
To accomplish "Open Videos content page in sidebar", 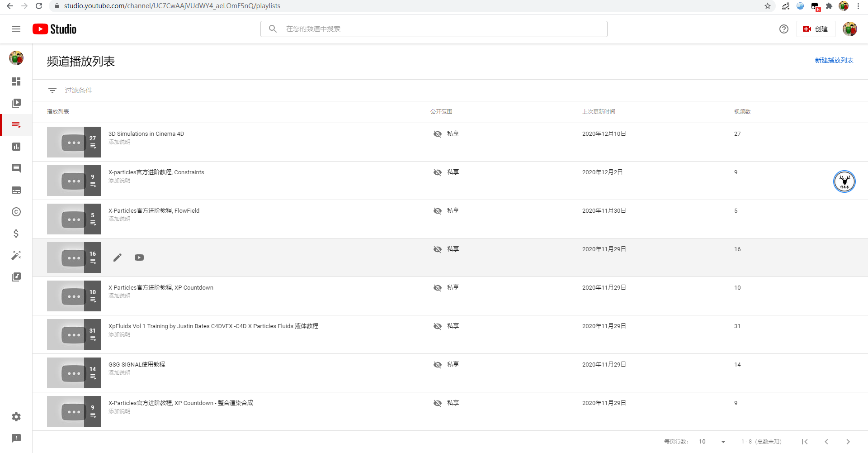I will point(16,103).
